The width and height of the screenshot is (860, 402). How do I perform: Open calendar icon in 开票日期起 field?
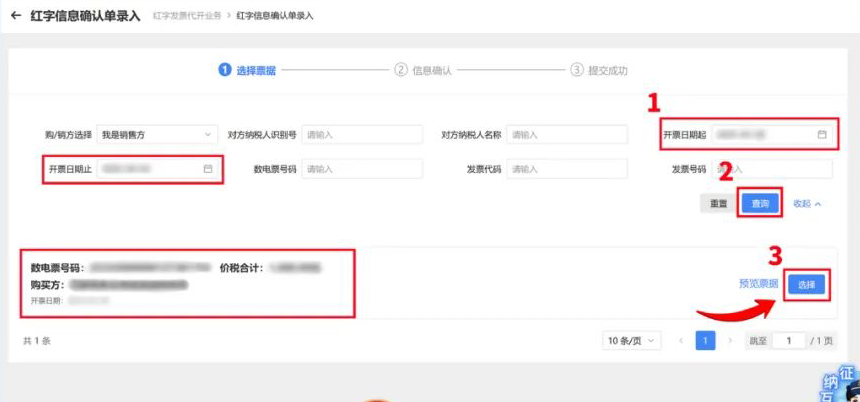point(822,134)
